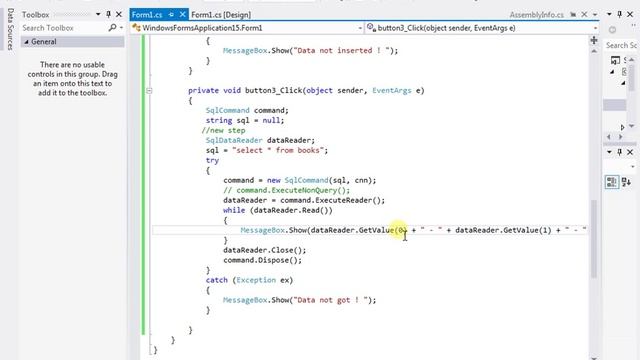Close the Properties panel

point(630,152)
